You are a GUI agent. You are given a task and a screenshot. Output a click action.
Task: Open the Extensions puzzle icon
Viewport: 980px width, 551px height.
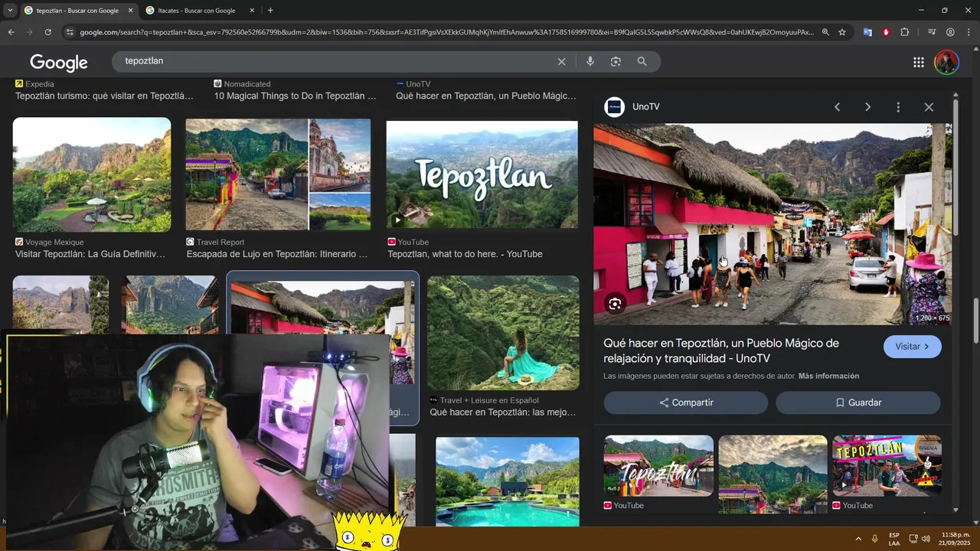click(x=905, y=32)
